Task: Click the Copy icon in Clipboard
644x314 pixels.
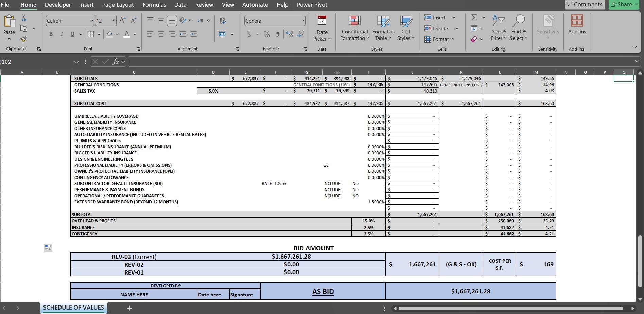Action: point(24,28)
